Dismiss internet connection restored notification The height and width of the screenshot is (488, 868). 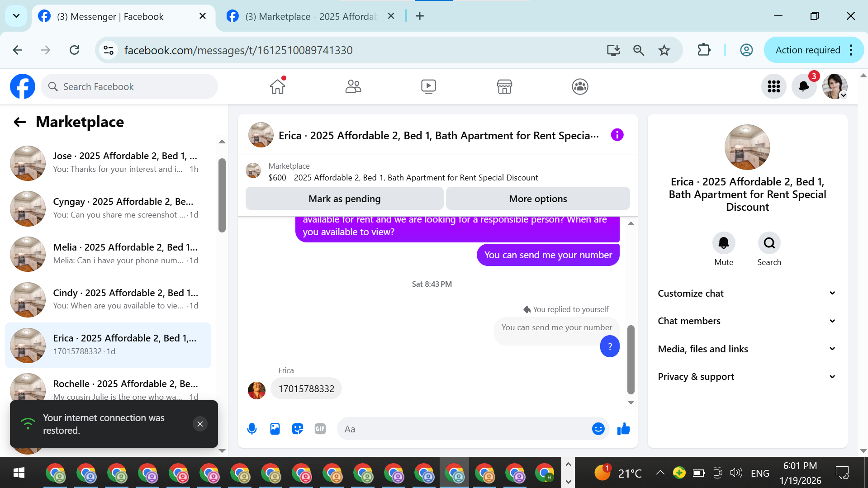pos(200,424)
